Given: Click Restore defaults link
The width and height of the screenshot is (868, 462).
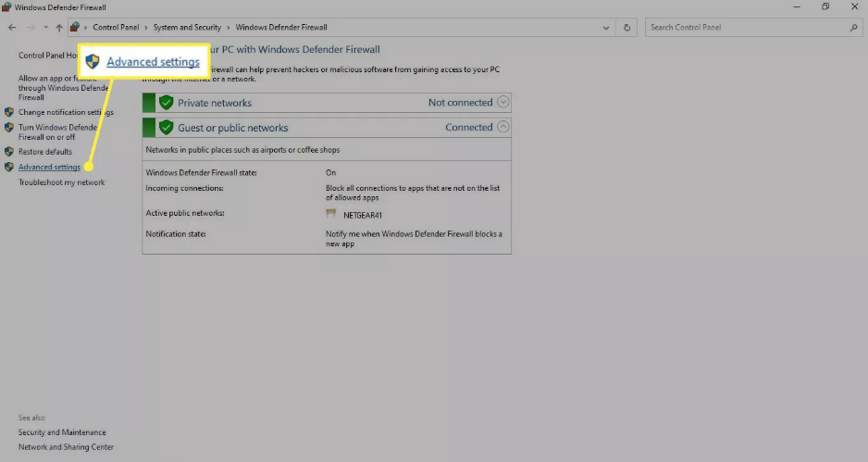Looking at the screenshot, I should (x=44, y=151).
